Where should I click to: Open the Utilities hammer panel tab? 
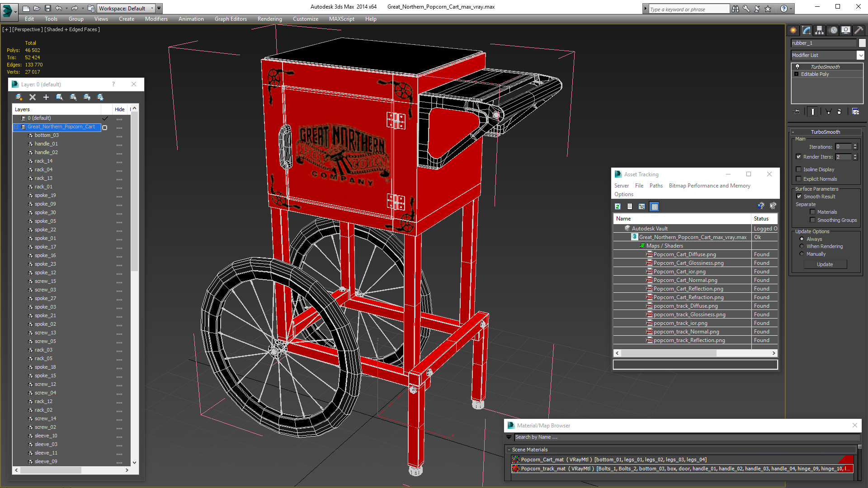(x=859, y=30)
